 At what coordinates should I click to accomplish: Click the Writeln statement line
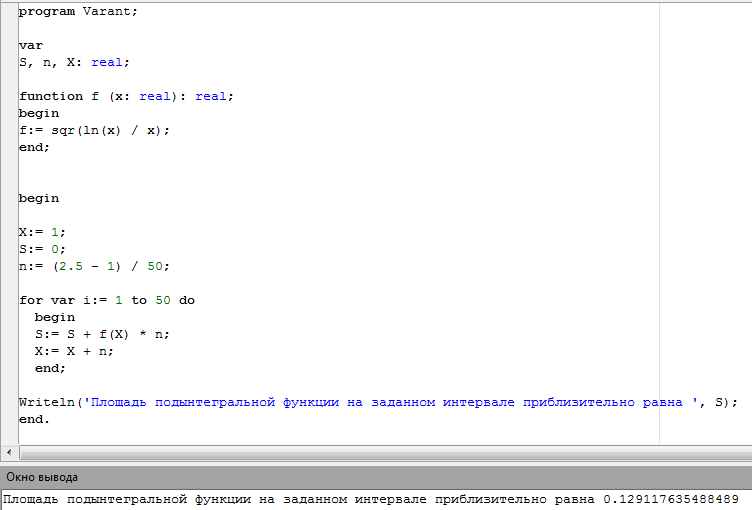tap(378, 402)
